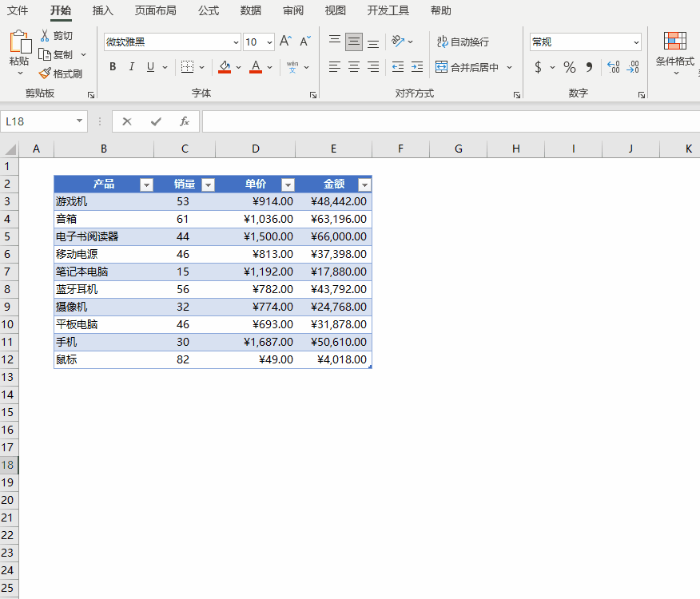Toggle middle vertical alignment
Image resolution: width=700 pixels, height=599 pixels.
354,42
